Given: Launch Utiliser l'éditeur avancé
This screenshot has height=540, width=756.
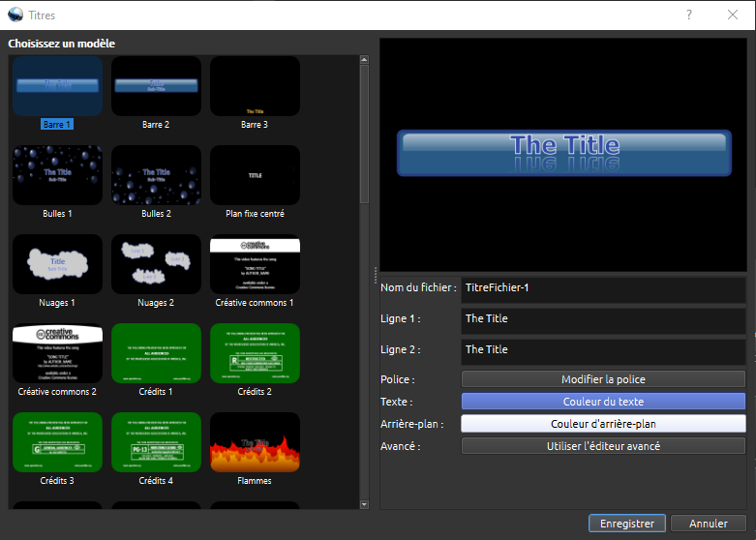Looking at the screenshot, I should pyautogui.click(x=603, y=446).
